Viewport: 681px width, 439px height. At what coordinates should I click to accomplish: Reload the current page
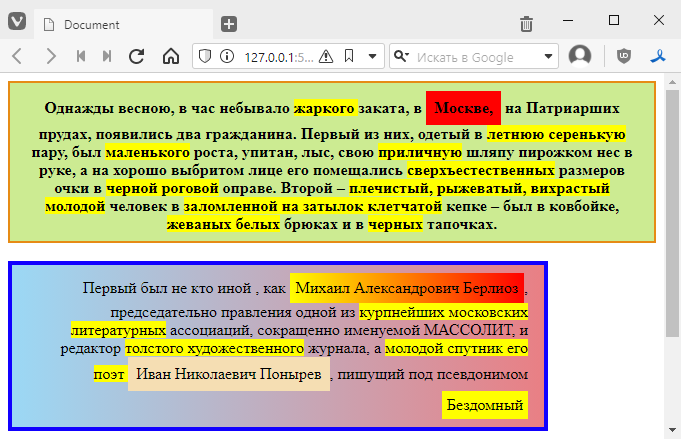point(137,56)
